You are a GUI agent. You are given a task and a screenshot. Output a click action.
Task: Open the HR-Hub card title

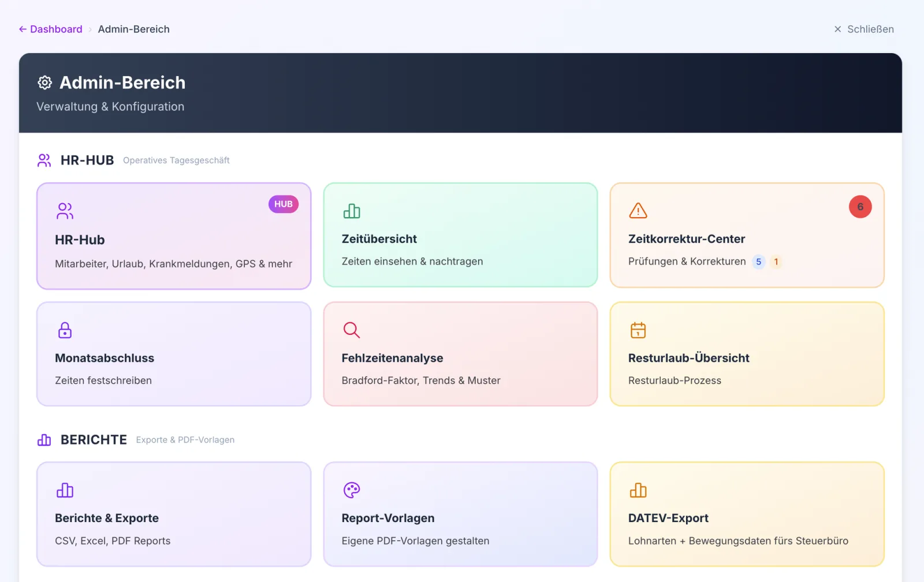tap(80, 240)
